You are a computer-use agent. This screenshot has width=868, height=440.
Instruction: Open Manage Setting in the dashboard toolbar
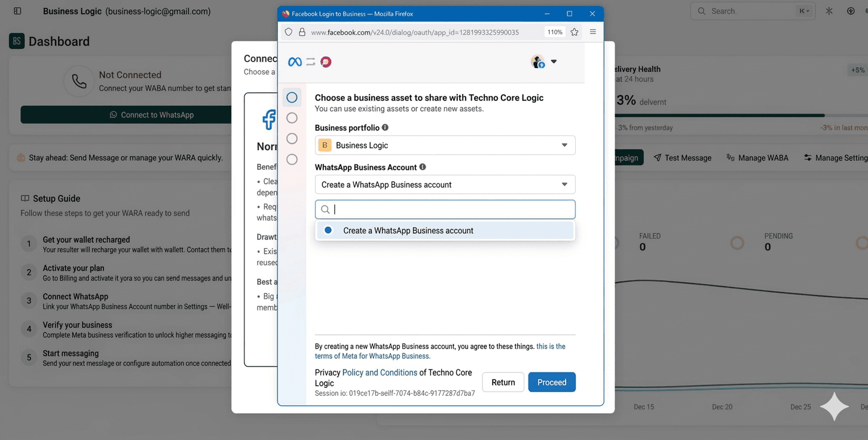point(836,158)
